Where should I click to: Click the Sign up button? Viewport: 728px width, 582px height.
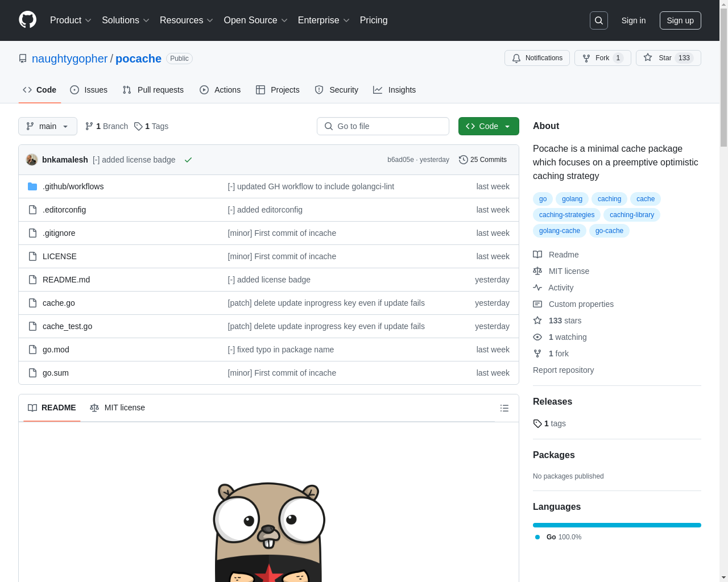click(680, 20)
